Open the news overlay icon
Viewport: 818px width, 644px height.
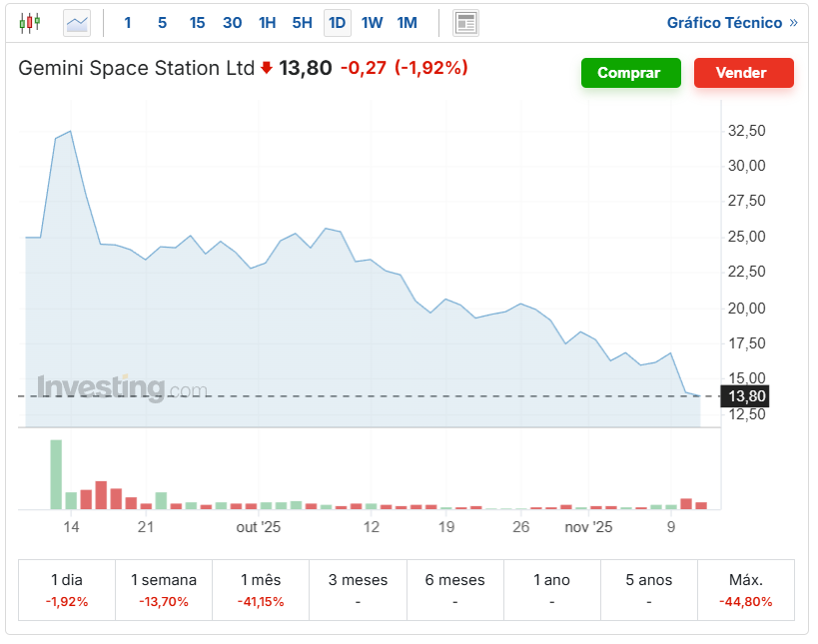[x=465, y=22]
